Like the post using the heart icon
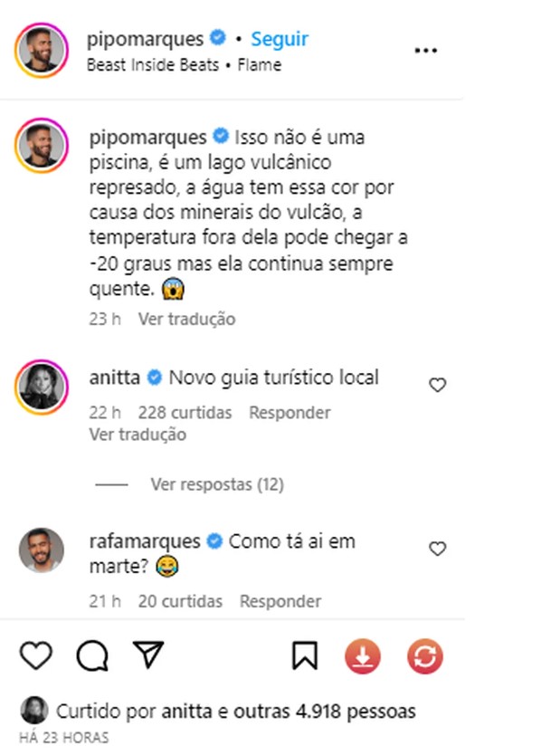The width and height of the screenshot is (560, 755). click(36, 653)
